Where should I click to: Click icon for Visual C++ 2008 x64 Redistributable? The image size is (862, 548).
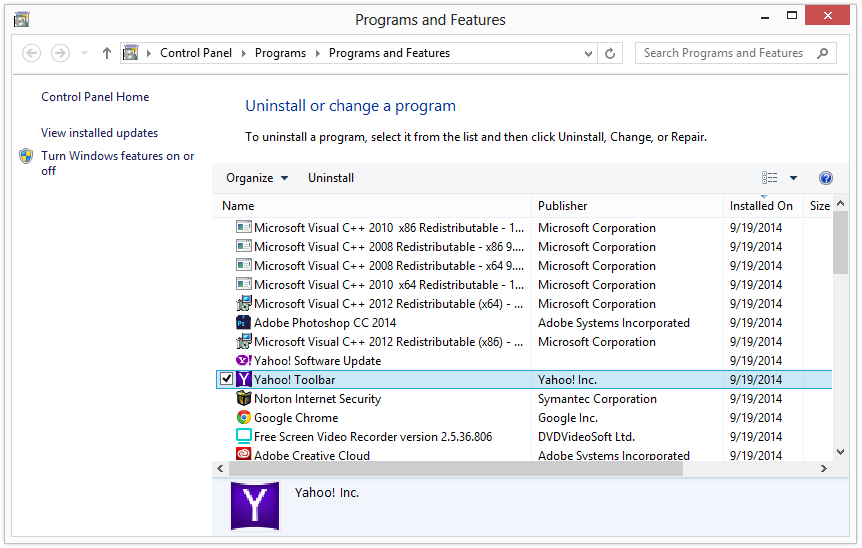pos(244,265)
